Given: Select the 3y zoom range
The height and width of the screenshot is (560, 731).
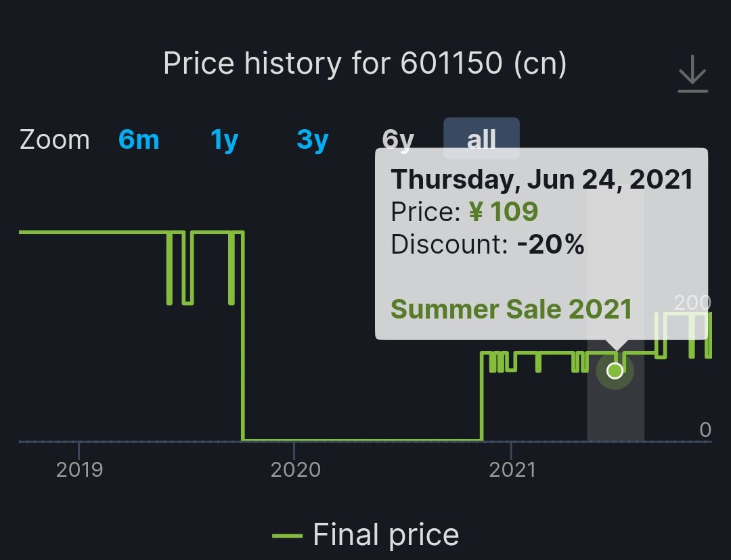Looking at the screenshot, I should pyautogui.click(x=312, y=139).
